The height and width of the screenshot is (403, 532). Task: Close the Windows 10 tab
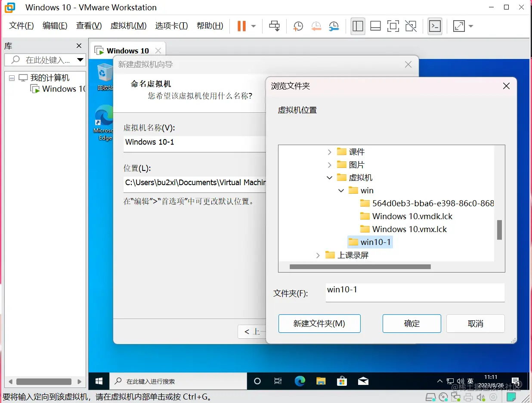158,51
